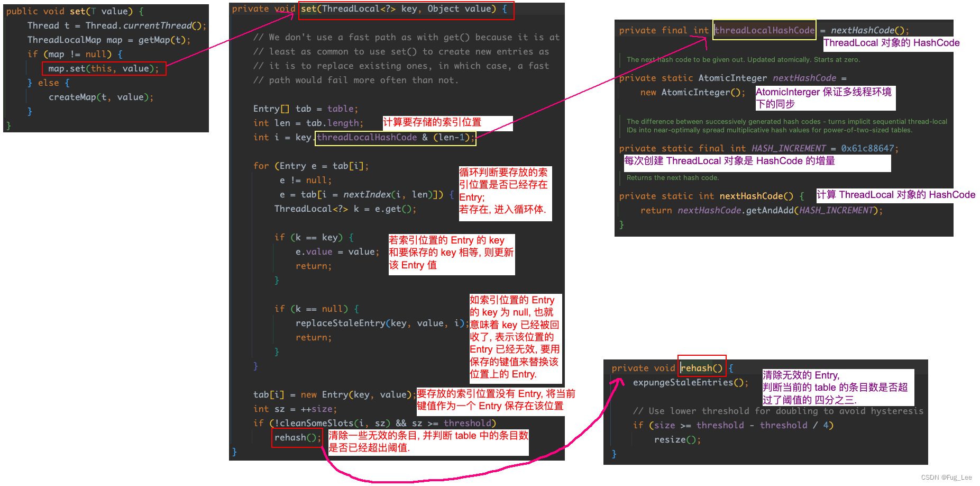Click 'return nextHashCode.getAndAdd(HASH_INCREMENT);' line
980x486 pixels.
[762, 210]
